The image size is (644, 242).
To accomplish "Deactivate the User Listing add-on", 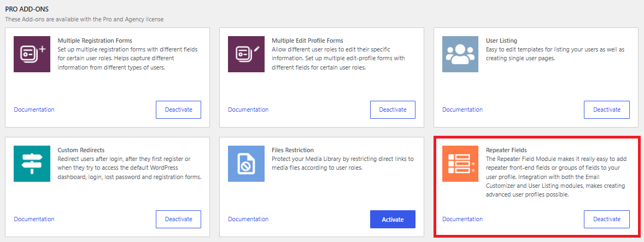I will click(x=607, y=110).
